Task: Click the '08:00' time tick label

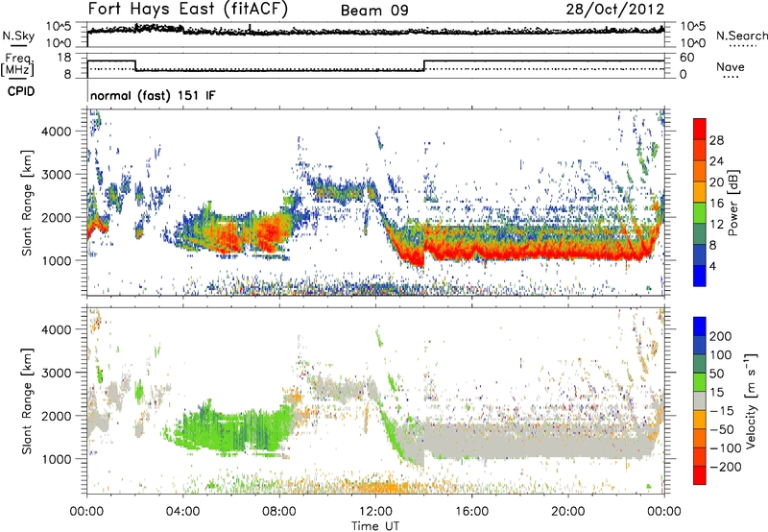Action: [x=279, y=512]
